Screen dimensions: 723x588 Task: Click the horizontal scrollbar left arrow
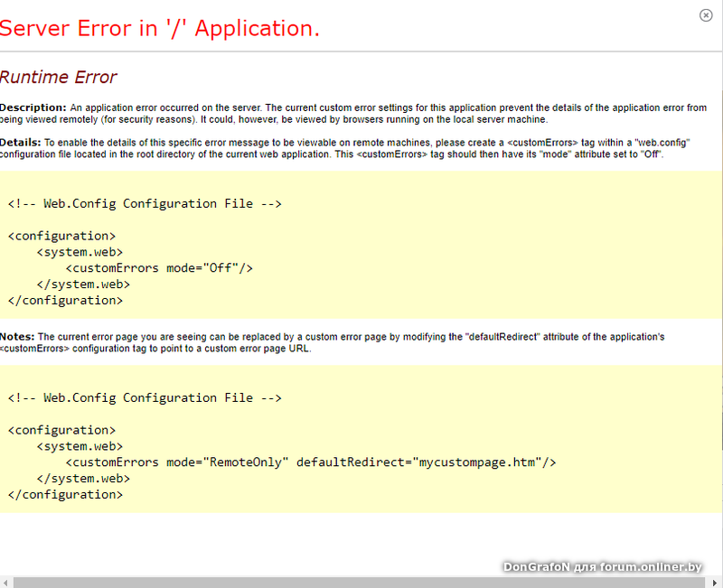point(5,583)
